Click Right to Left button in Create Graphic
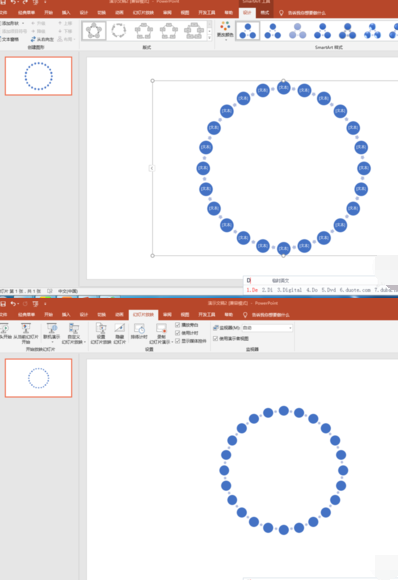 (x=42, y=39)
